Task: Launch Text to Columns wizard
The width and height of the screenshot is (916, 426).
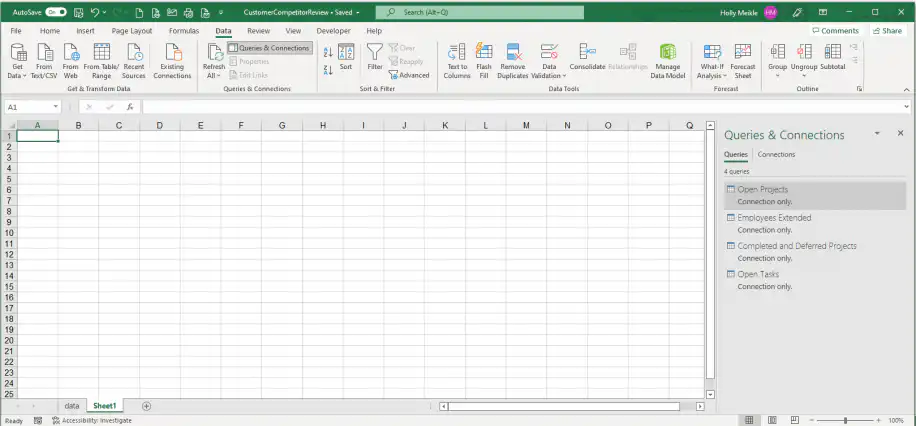Action: 457,61
